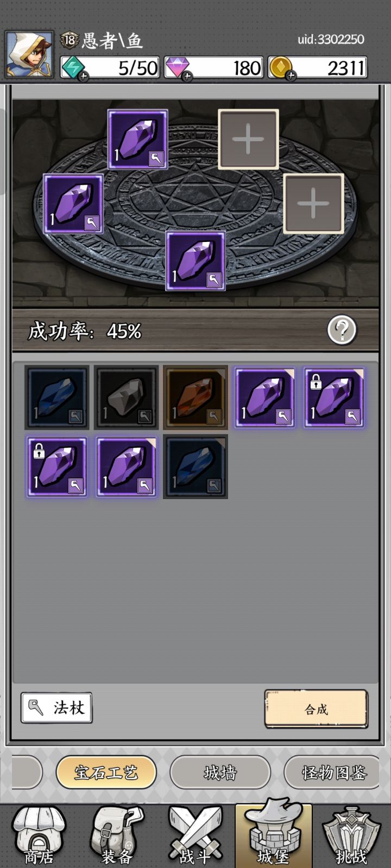The width and height of the screenshot is (391, 868).
Task: Click the success rate help question mark
Action: 342,330
